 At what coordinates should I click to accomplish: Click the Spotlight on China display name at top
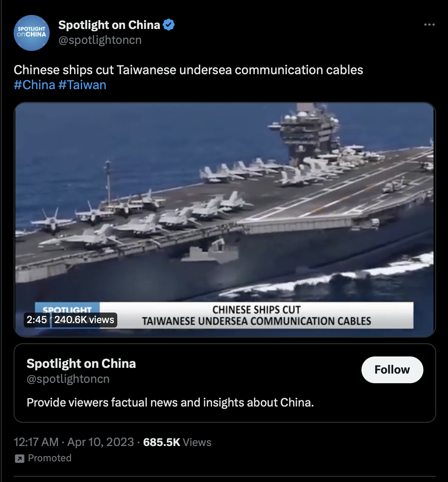[109, 25]
